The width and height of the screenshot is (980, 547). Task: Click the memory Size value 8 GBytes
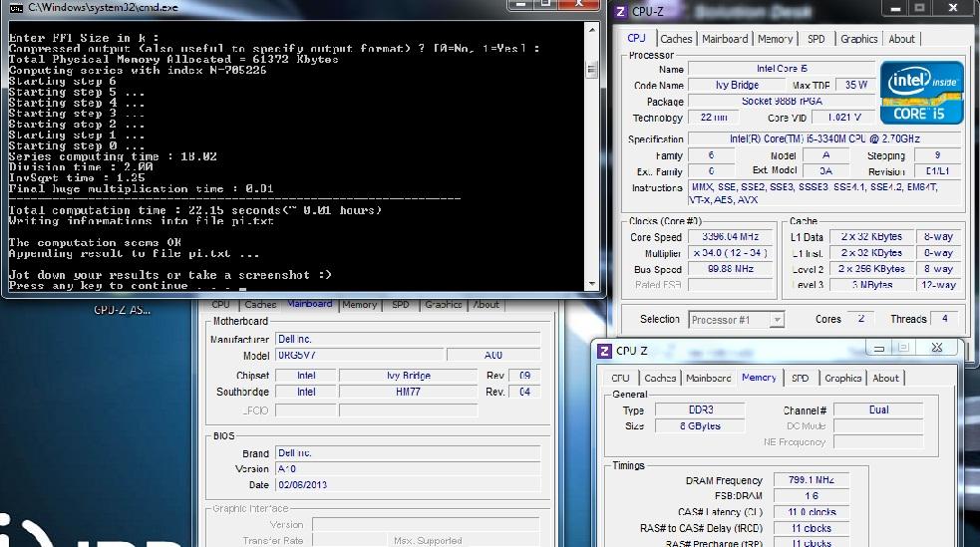pos(700,426)
